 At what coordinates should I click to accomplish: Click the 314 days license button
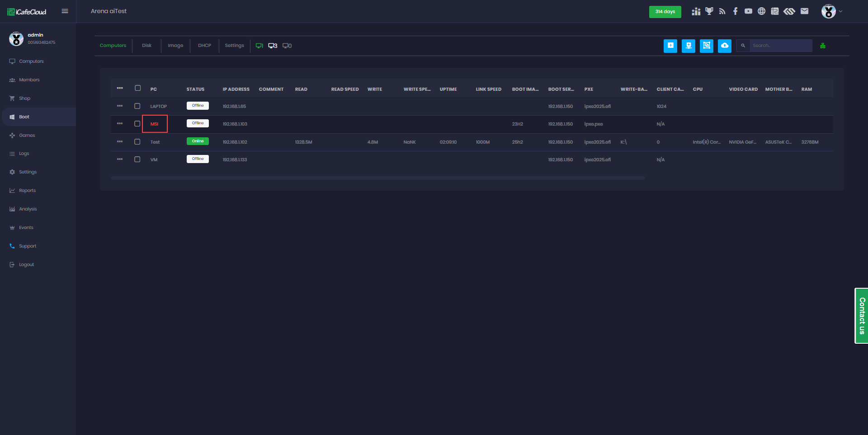coord(665,12)
